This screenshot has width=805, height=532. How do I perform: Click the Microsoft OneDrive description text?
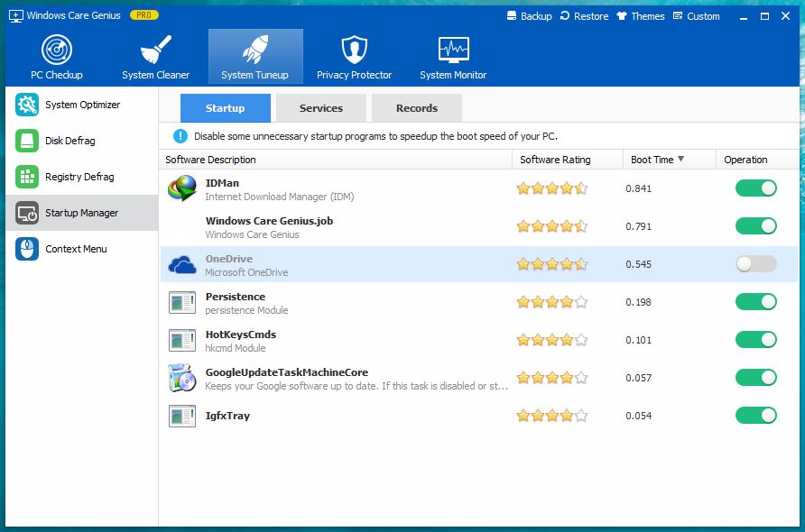coord(246,272)
